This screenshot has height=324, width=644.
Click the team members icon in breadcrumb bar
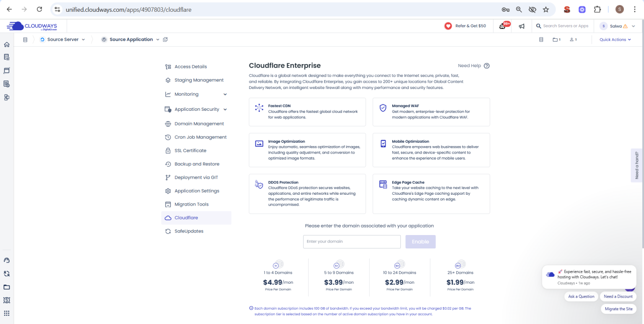(573, 39)
